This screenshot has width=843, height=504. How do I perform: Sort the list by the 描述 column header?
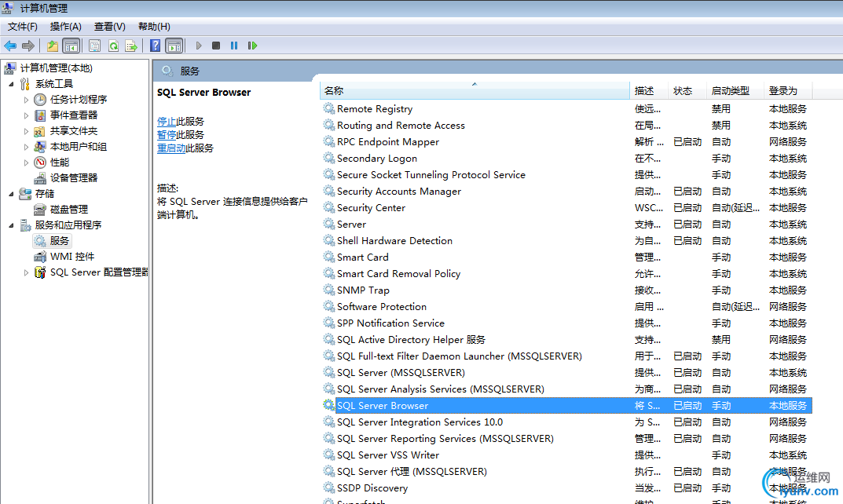(649, 91)
